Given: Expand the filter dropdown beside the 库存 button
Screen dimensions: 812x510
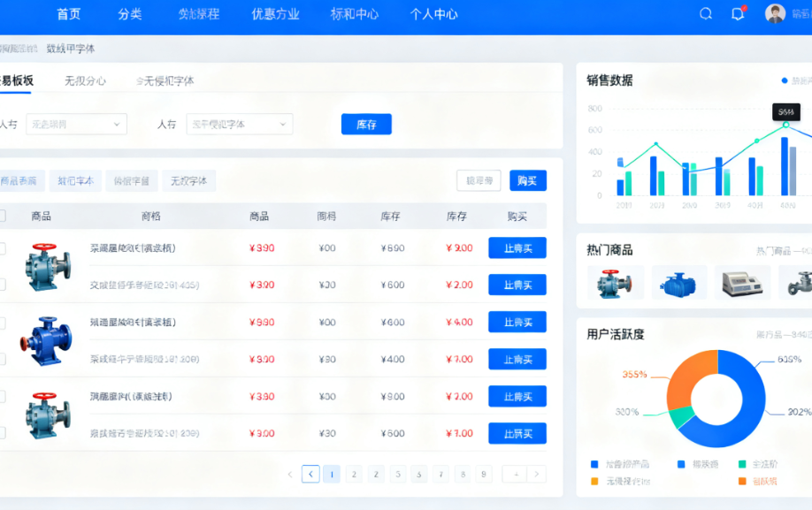Looking at the screenshot, I should (x=240, y=125).
